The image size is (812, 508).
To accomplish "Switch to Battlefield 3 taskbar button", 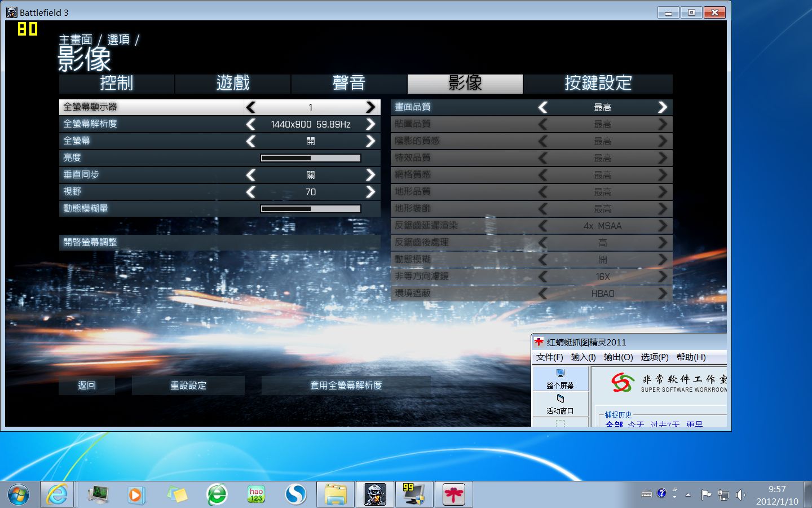I will coord(375,495).
